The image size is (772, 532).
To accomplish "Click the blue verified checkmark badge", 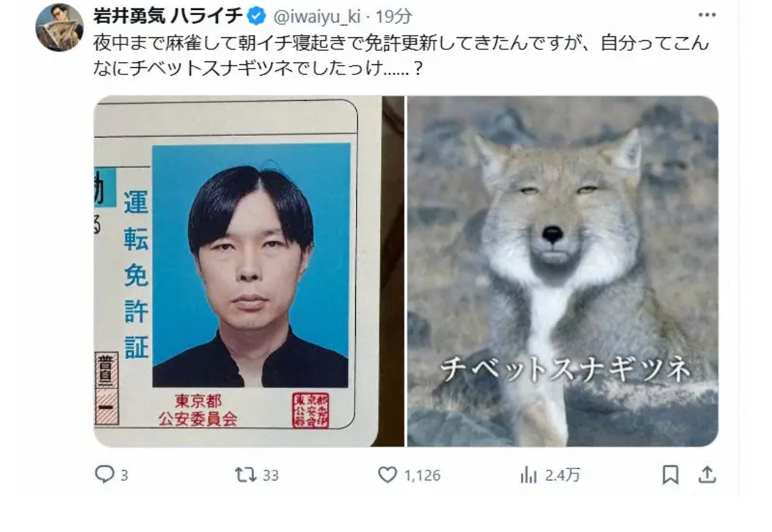I will click(x=256, y=16).
